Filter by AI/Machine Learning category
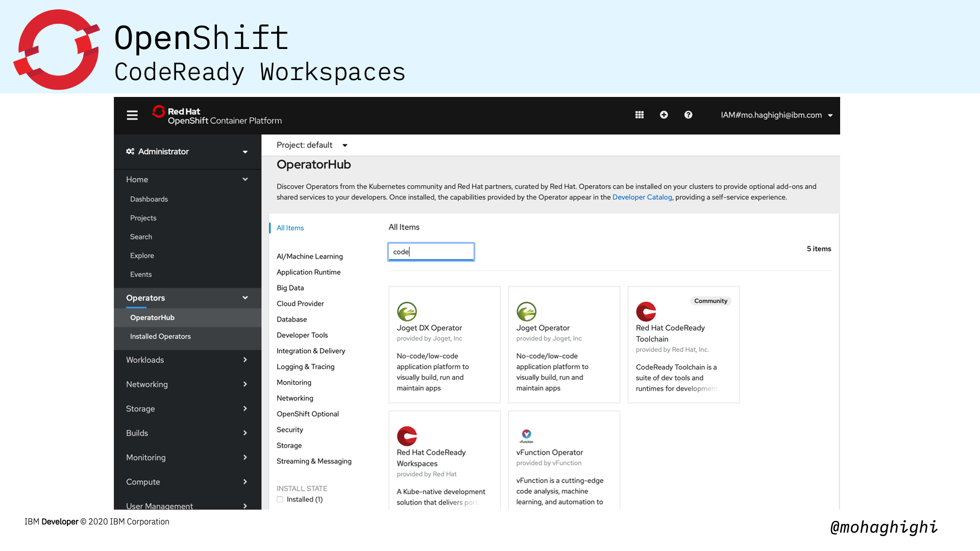 coord(310,257)
